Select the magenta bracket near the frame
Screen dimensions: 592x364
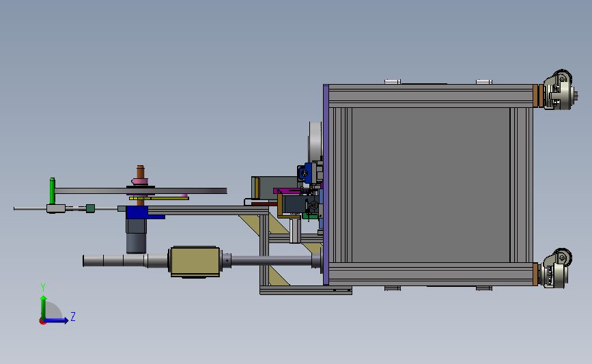click(287, 191)
